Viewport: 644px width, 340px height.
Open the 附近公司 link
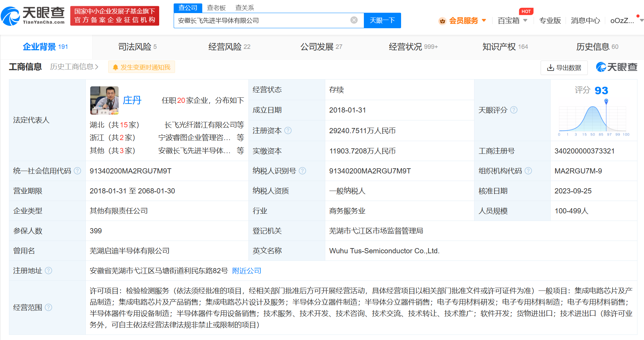coord(247,271)
